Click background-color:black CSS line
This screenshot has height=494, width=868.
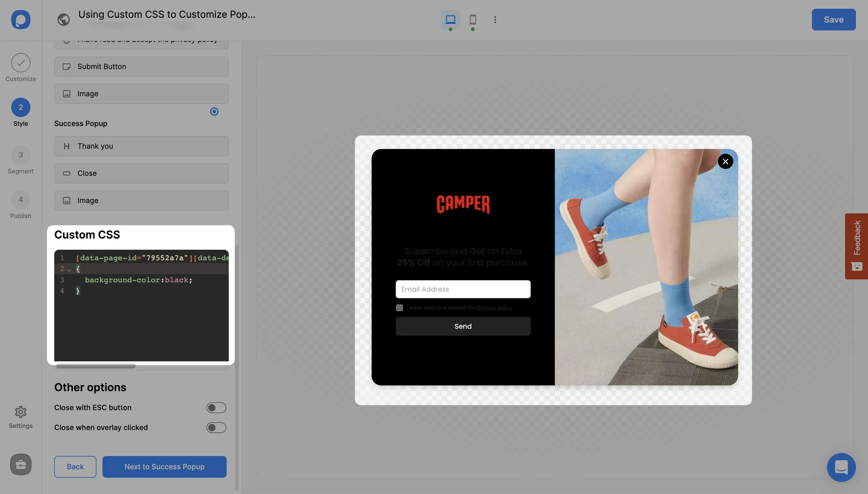(x=139, y=280)
